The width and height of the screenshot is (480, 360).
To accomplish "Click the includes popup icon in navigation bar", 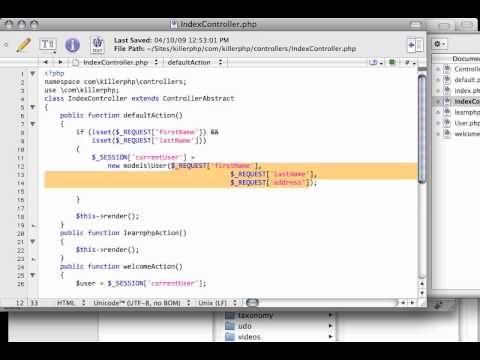I will point(375,62).
